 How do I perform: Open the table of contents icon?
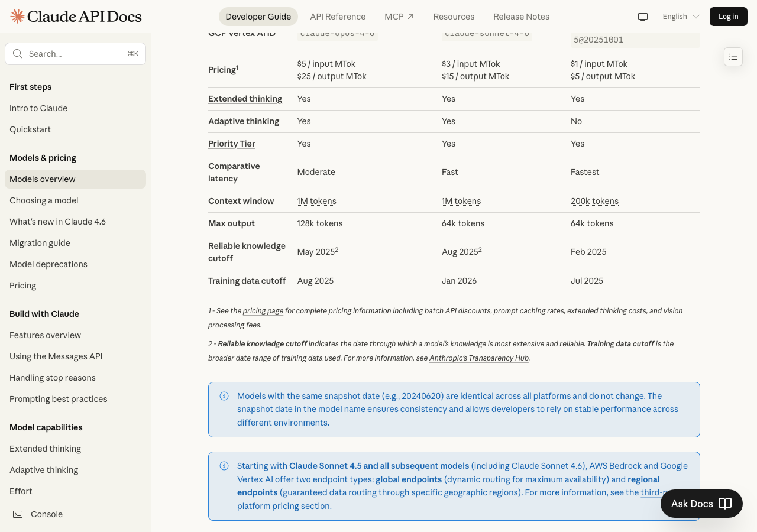click(733, 57)
